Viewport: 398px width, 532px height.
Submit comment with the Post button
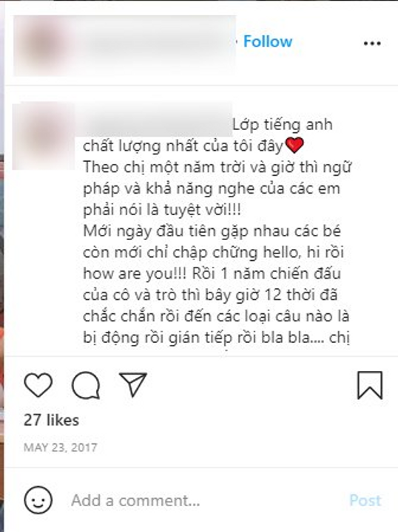[x=365, y=500]
